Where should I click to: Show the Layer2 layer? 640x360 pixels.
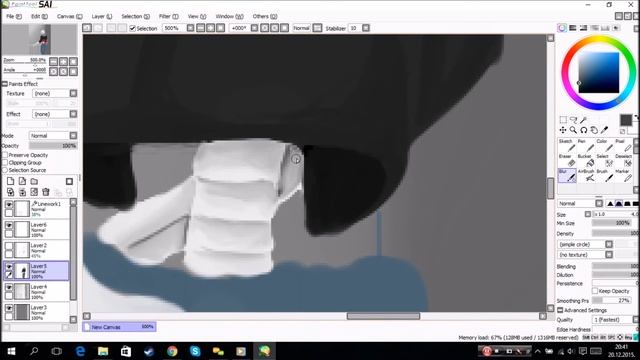point(9,246)
